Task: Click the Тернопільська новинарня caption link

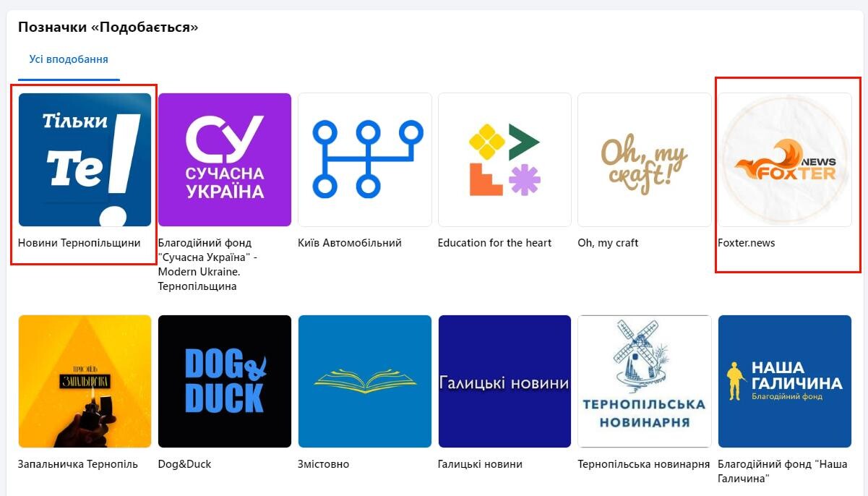Action: [x=644, y=464]
